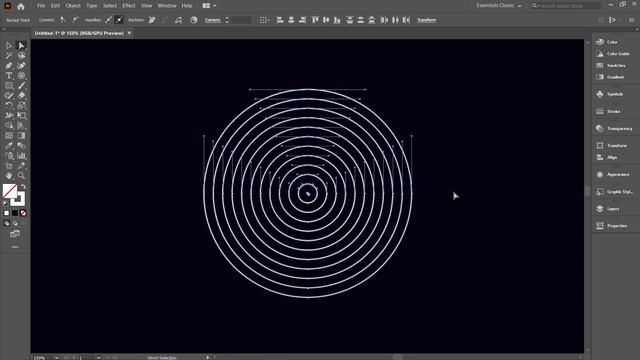Select the Type tool
Viewport: 640px width, 360px height.
click(x=9, y=76)
